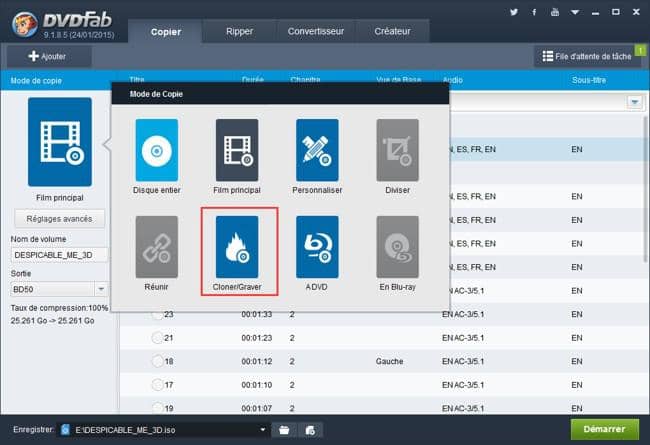Click the Audio column header
Viewport: 650px width, 445px height.
click(452, 80)
